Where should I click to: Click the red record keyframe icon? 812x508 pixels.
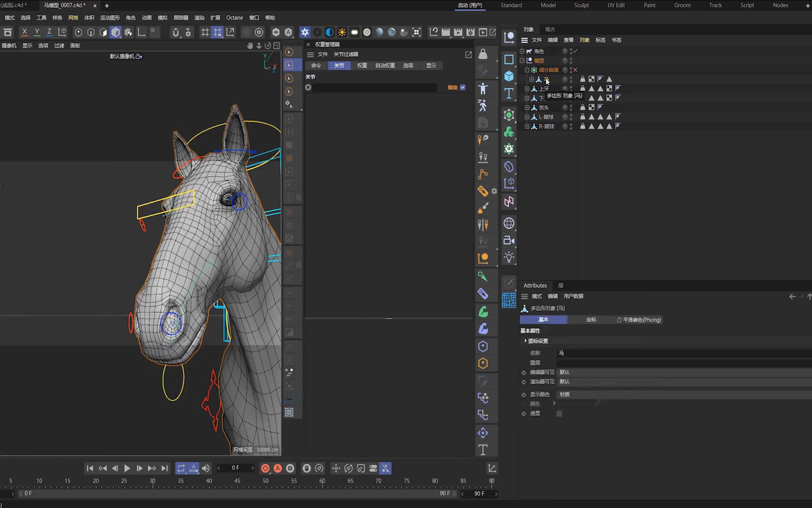tap(265, 468)
